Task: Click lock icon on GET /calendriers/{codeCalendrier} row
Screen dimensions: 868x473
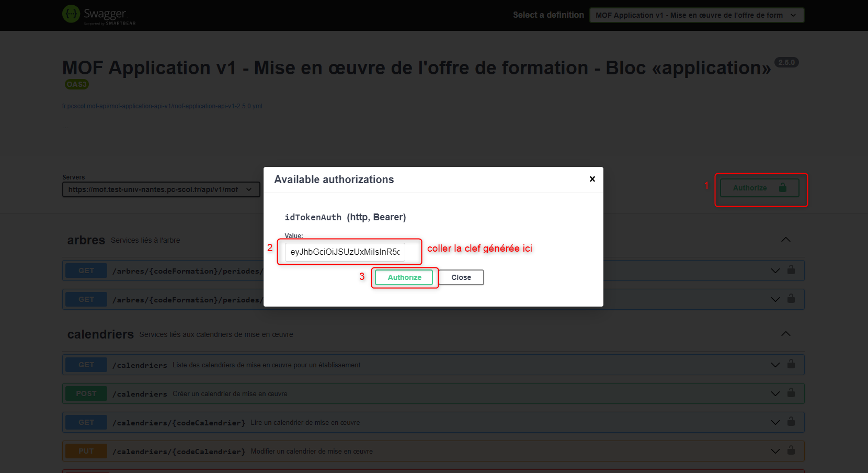Action: pyautogui.click(x=791, y=422)
